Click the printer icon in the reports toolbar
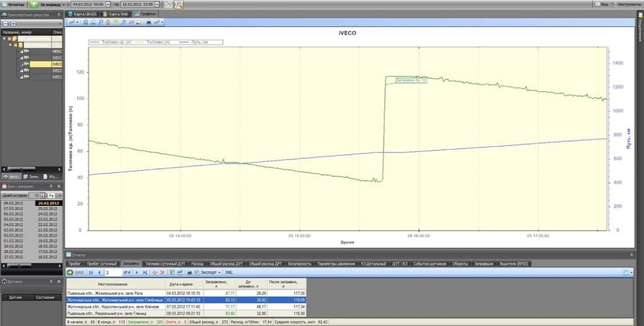The height and width of the screenshot is (326, 644). pyautogui.click(x=189, y=272)
